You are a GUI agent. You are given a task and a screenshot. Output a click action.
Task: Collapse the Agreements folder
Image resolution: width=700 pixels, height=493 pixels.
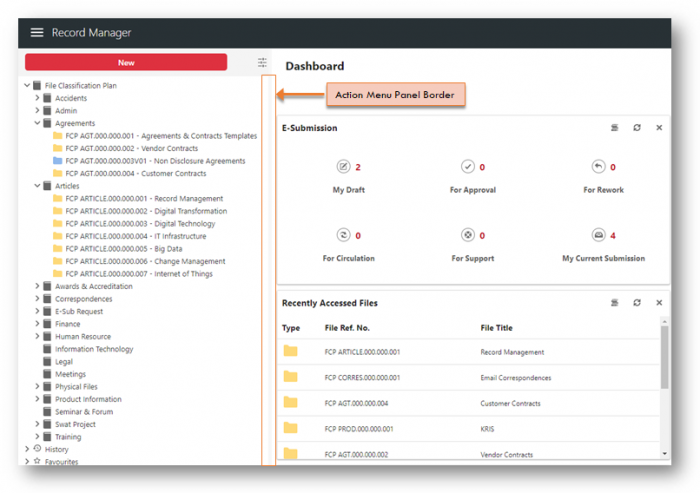click(x=37, y=123)
